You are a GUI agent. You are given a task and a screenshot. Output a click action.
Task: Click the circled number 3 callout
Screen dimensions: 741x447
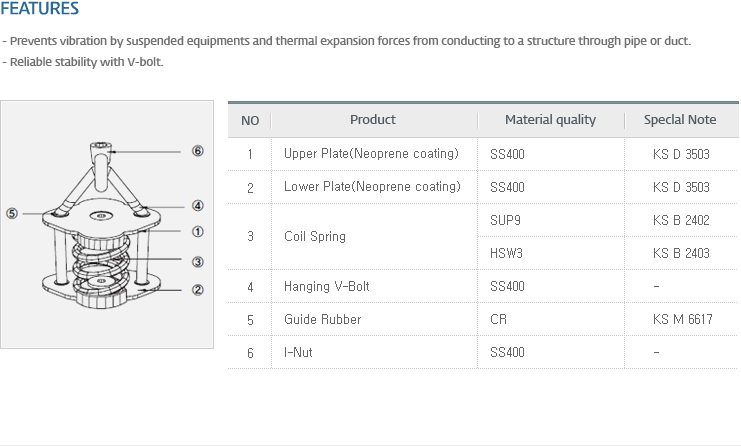198,262
